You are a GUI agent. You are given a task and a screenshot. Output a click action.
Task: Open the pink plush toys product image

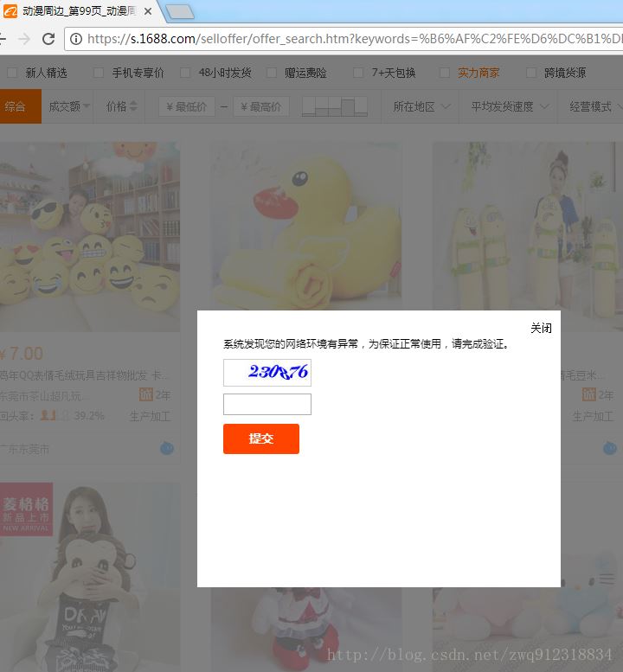point(527,630)
